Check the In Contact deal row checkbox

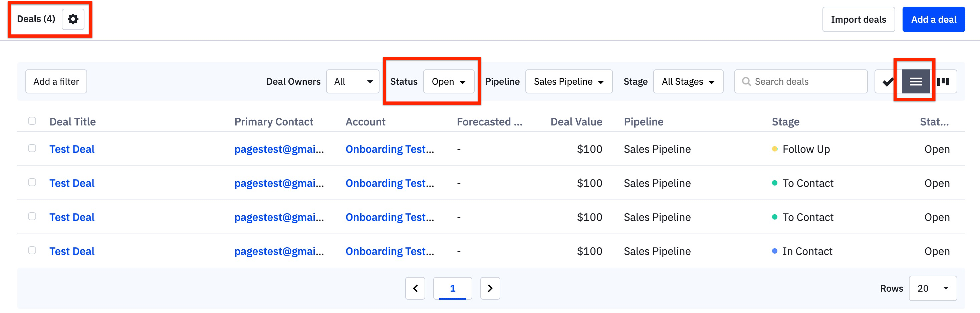pos(32,250)
